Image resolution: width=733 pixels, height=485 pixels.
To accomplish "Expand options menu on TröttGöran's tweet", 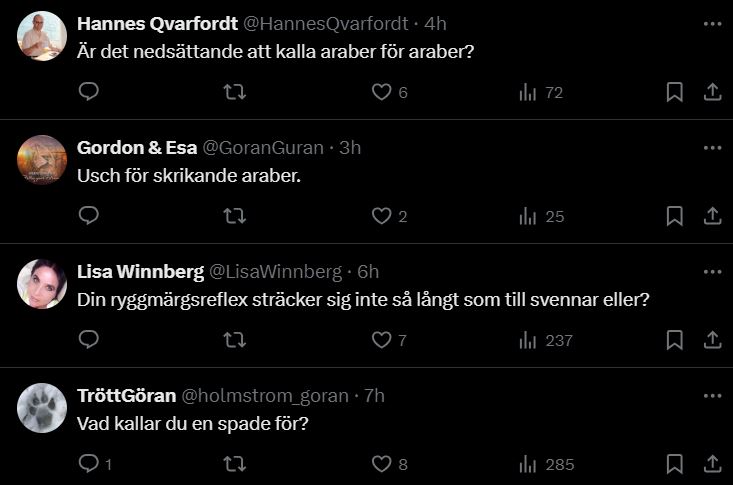I will pos(712,395).
